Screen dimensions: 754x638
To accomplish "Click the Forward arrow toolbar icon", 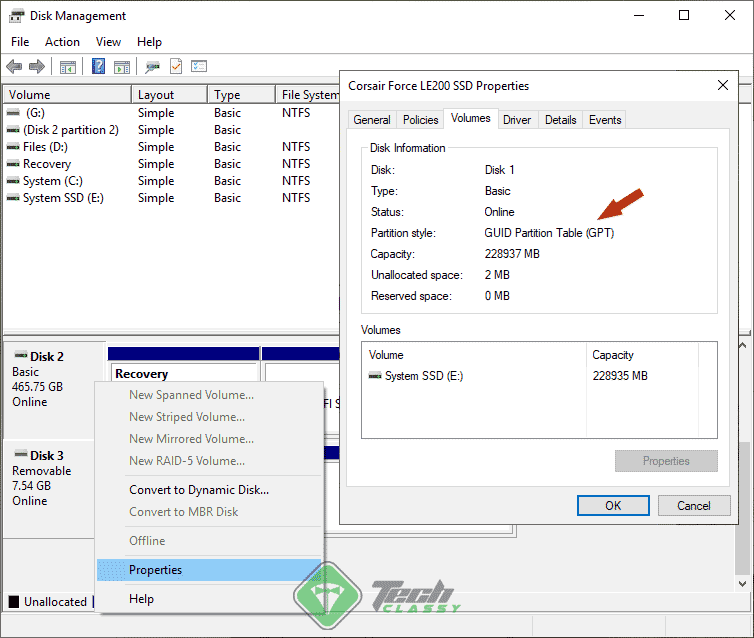I will point(37,66).
